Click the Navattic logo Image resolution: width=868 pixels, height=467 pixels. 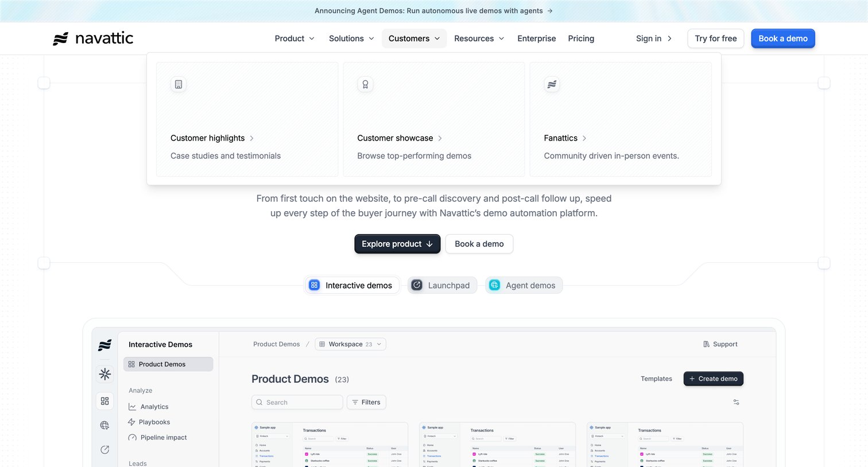[93, 38]
